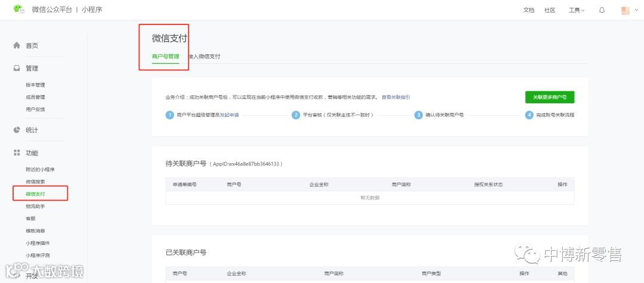Click 关联更多商户号 green button
Screen dimensions: 644x283
tap(550, 97)
